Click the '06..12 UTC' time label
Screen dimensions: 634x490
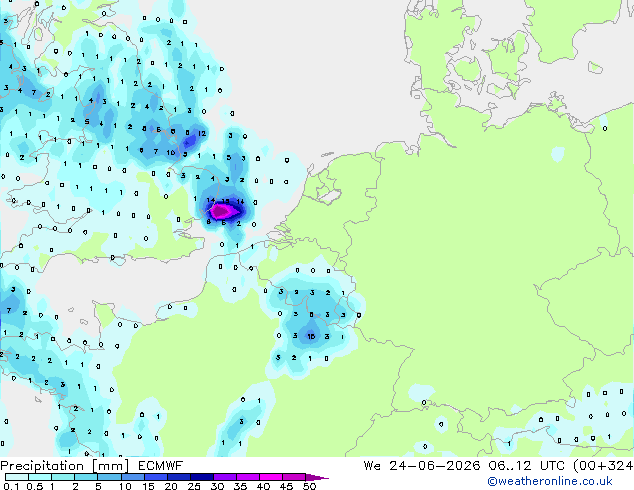[x=526, y=466]
